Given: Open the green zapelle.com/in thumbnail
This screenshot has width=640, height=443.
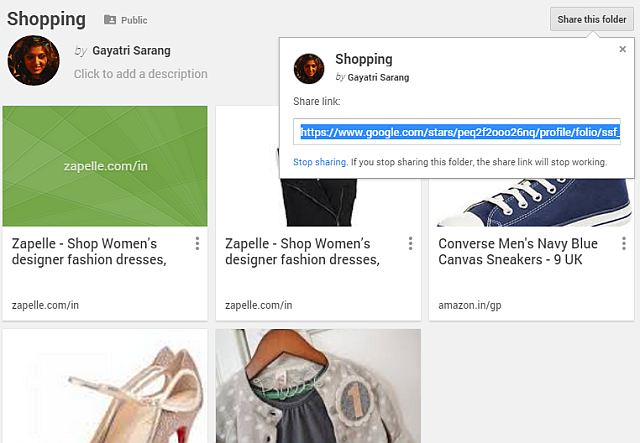Looking at the screenshot, I should click(x=105, y=166).
